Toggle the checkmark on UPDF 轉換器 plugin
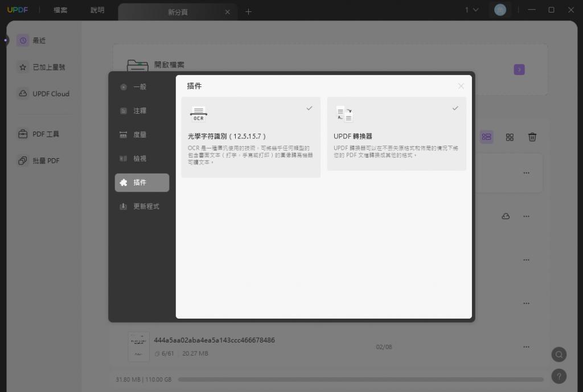 point(455,108)
